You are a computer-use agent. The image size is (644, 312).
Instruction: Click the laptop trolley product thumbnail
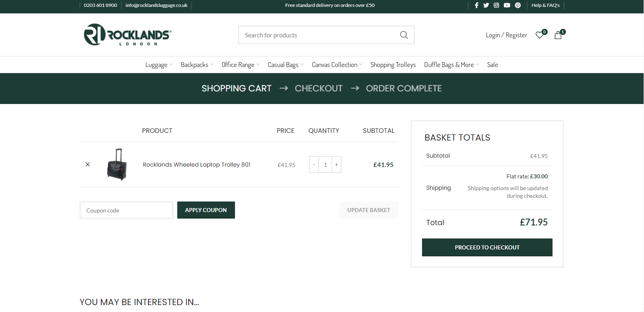(x=117, y=165)
